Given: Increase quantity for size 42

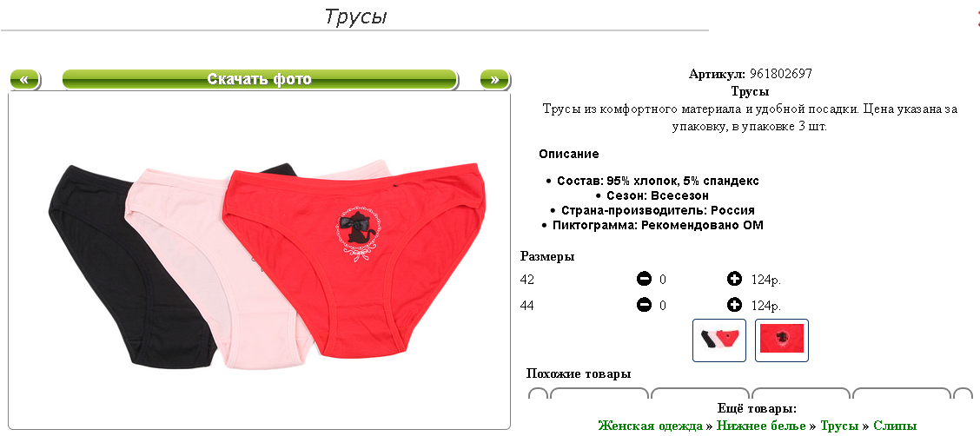Looking at the screenshot, I should (734, 279).
